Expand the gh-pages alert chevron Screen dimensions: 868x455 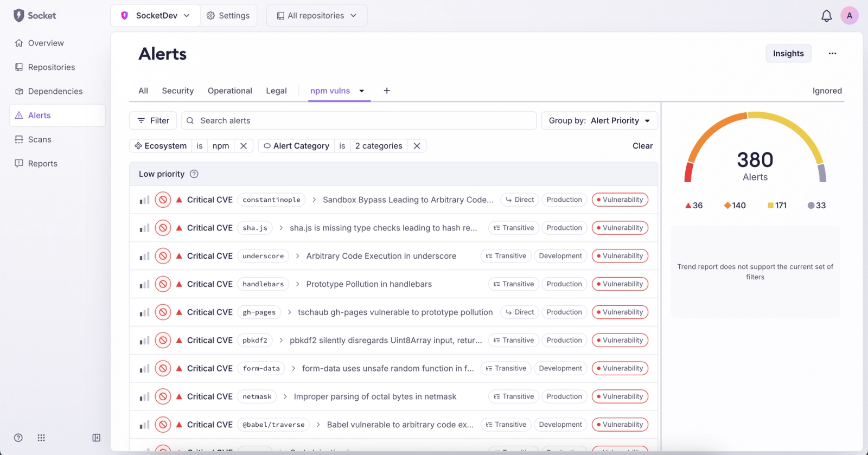click(x=289, y=312)
